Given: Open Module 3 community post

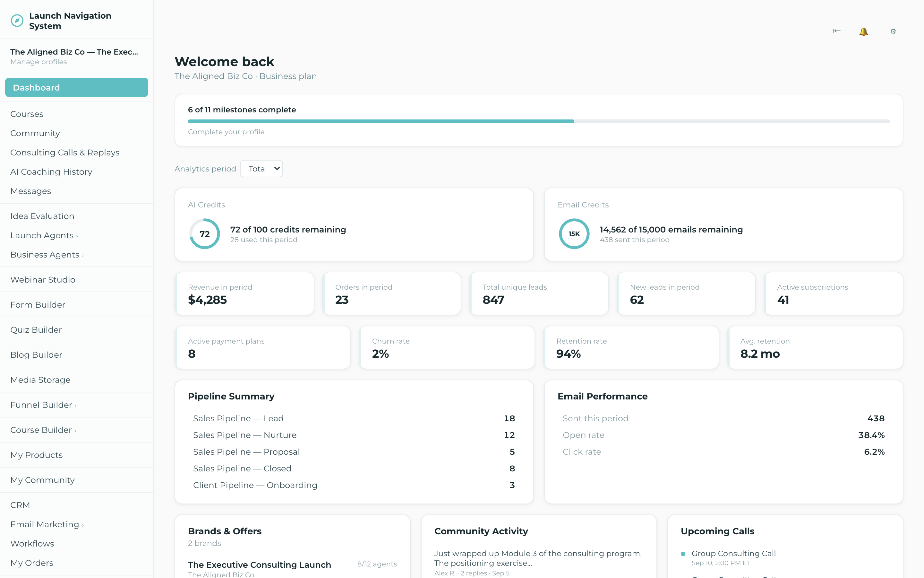Looking at the screenshot, I should pyautogui.click(x=538, y=558).
